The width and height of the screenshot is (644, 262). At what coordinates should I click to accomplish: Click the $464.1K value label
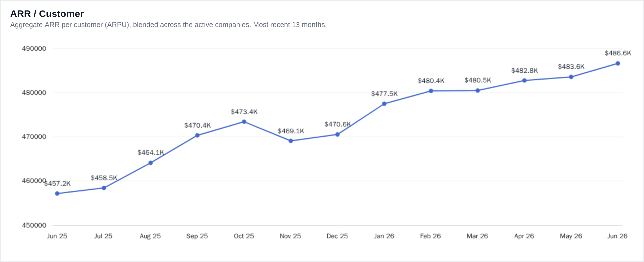click(x=151, y=152)
